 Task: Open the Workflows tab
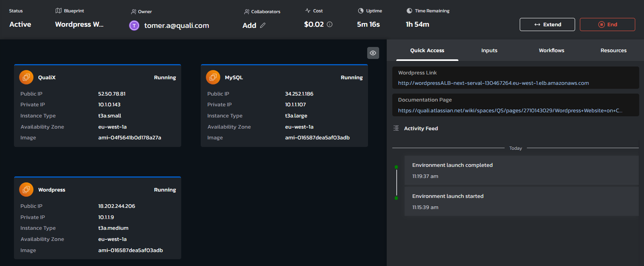[551, 51]
